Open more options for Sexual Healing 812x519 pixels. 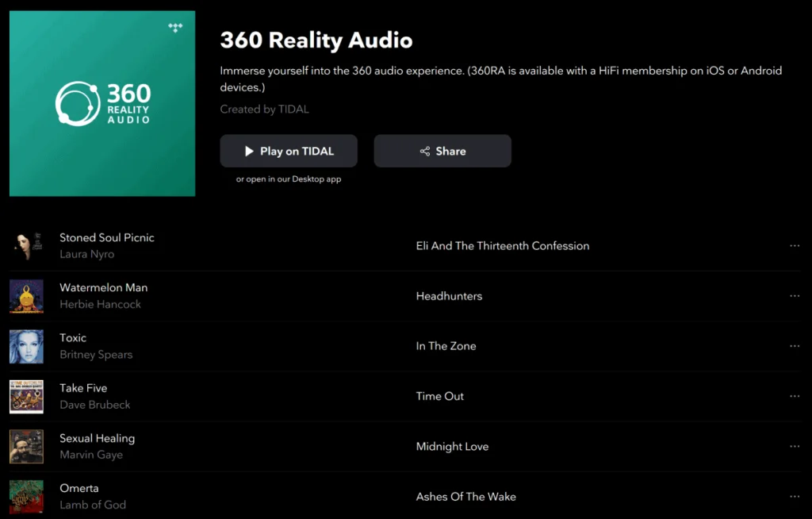(795, 447)
